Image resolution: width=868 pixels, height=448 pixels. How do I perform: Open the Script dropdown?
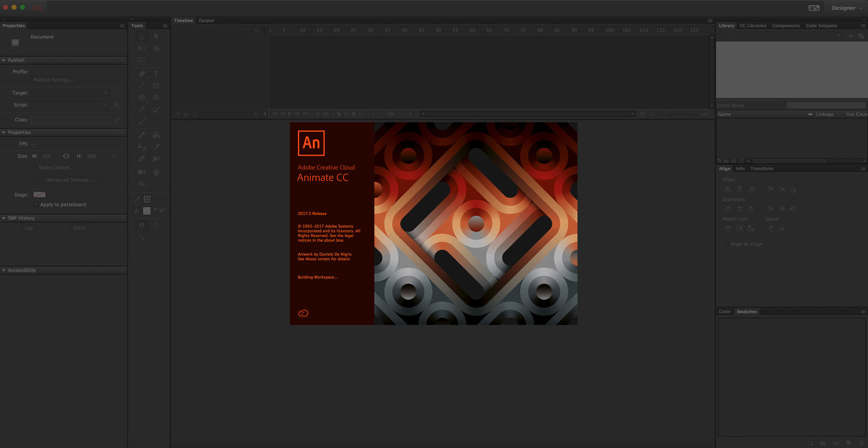coord(70,105)
